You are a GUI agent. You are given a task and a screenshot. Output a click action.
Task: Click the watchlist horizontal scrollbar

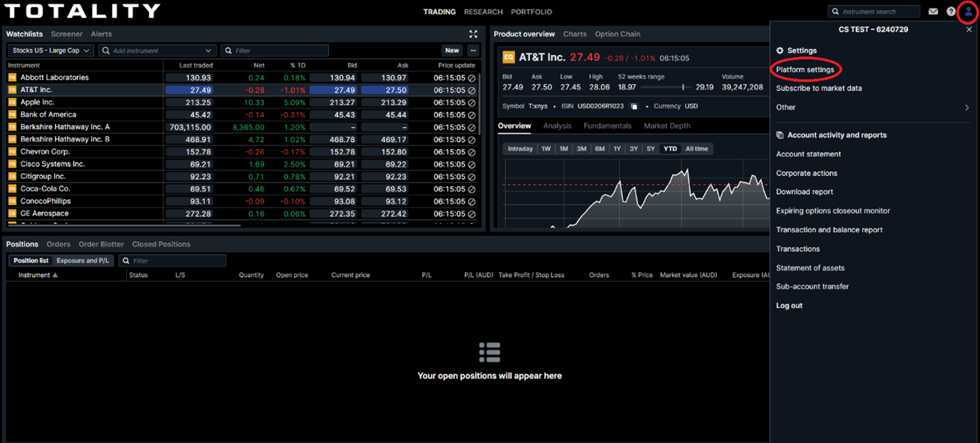point(123,225)
